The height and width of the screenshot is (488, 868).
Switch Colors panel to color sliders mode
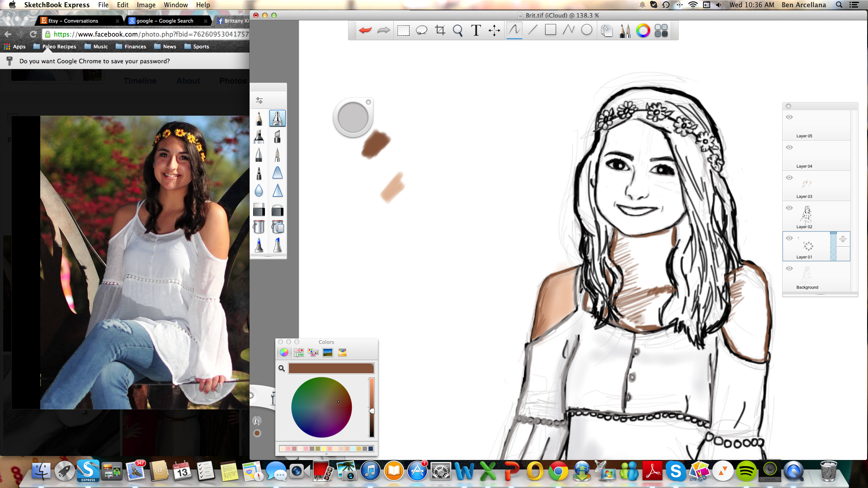pyautogui.click(x=298, y=352)
